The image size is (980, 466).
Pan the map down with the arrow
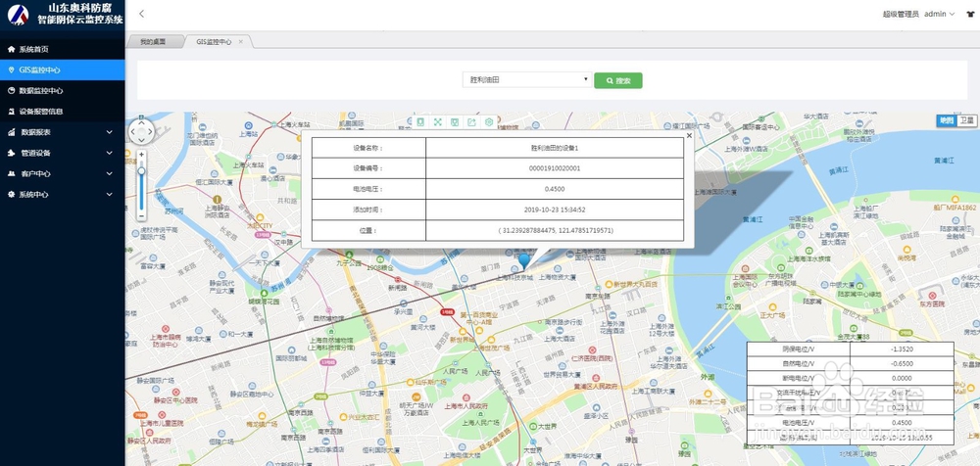[141, 141]
